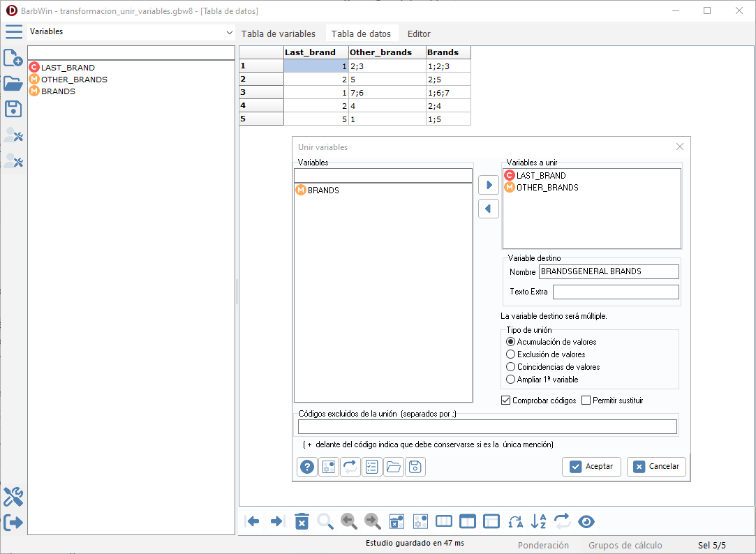Open the hamburger menu at top left
The image size is (756, 554).
coord(13,32)
